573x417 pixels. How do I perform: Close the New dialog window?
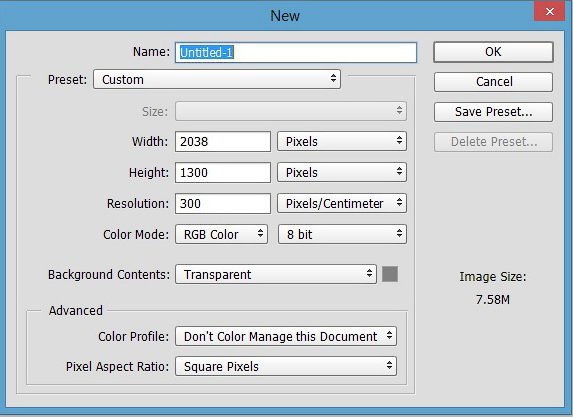pyautogui.click(x=549, y=12)
